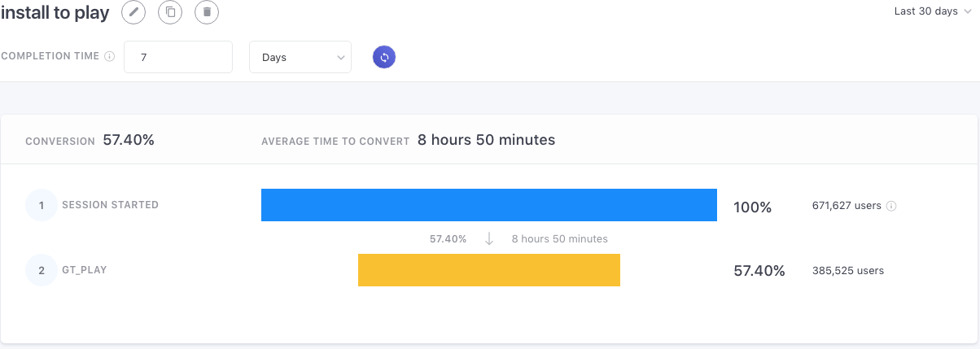Click the 671,627 users count
The width and height of the screenshot is (980, 349).
click(846, 206)
